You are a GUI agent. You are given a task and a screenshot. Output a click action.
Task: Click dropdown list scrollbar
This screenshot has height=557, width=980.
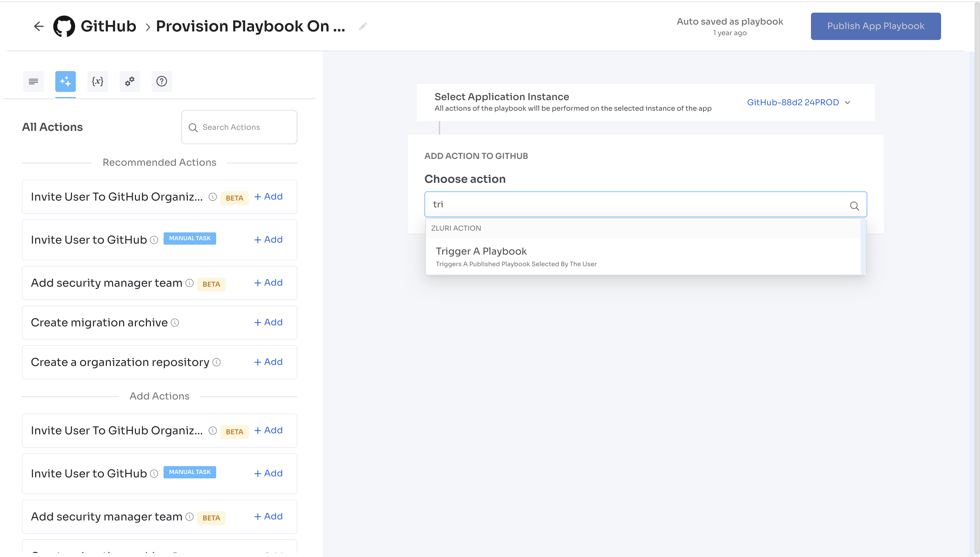point(863,247)
